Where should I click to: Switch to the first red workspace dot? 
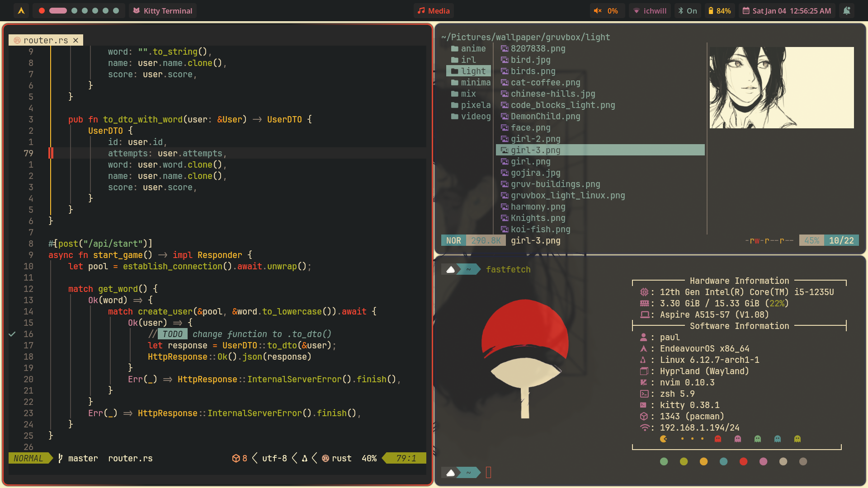click(42, 10)
